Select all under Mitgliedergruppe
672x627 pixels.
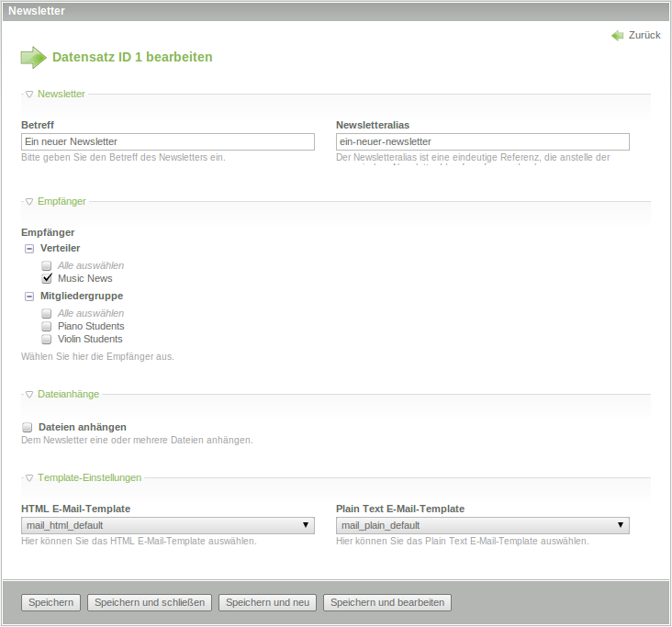point(47,313)
